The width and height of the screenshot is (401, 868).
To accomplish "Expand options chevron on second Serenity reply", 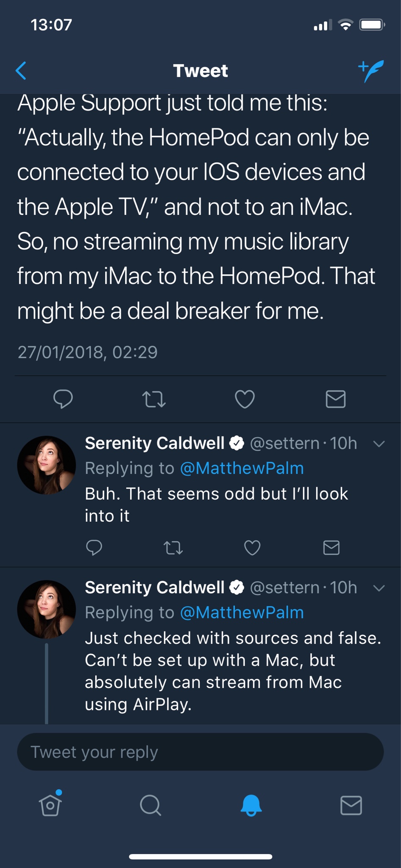I will [x=379, y=588].
